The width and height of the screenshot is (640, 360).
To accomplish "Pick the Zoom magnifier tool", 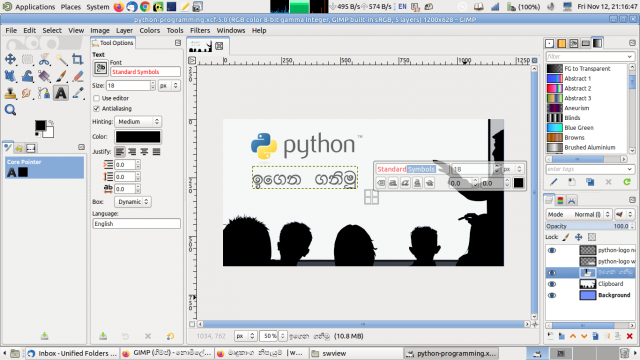I will [x=10, y=110].
